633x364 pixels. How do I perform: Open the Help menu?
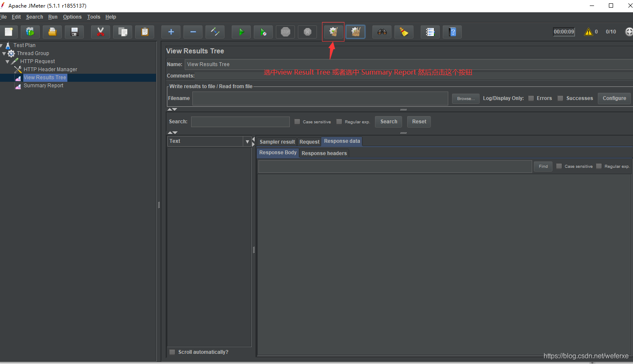(x=111, y=17)
